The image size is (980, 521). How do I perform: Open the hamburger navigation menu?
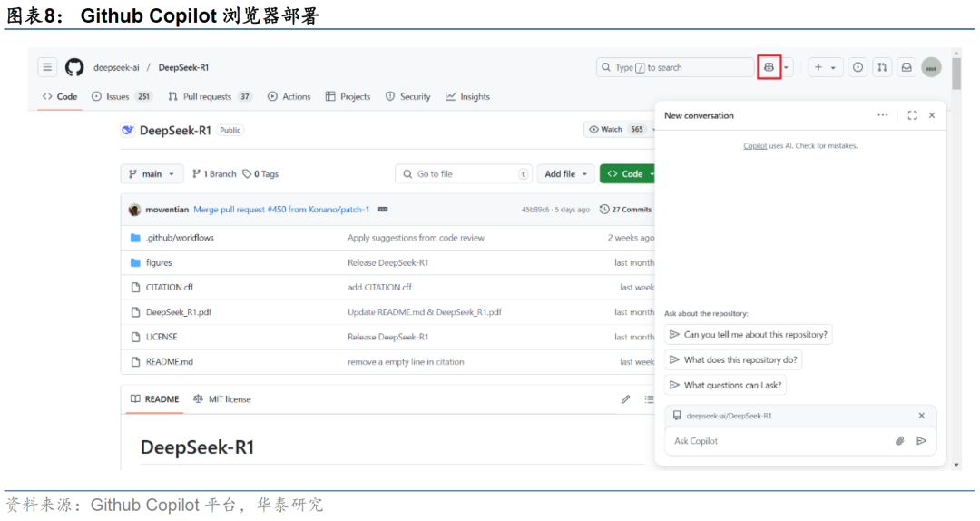pyautogui.click(x=47, y=67)
